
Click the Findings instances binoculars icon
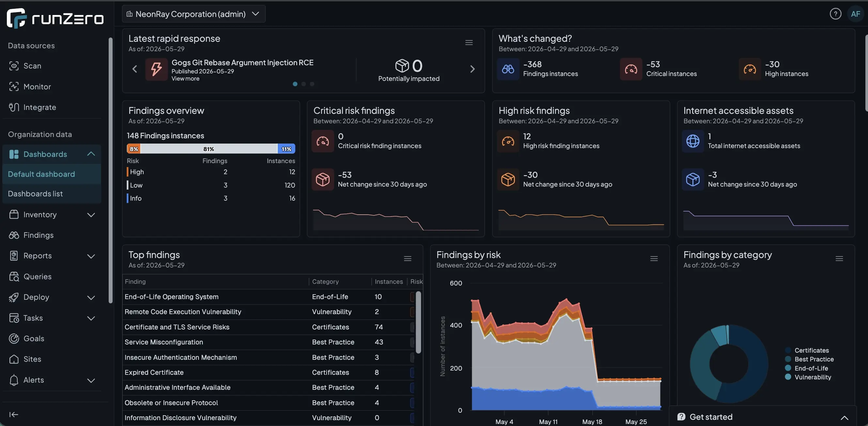[508, 69]
